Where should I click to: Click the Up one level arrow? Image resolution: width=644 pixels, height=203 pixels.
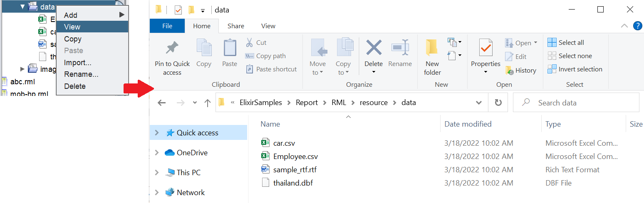[x=208, y=103]
